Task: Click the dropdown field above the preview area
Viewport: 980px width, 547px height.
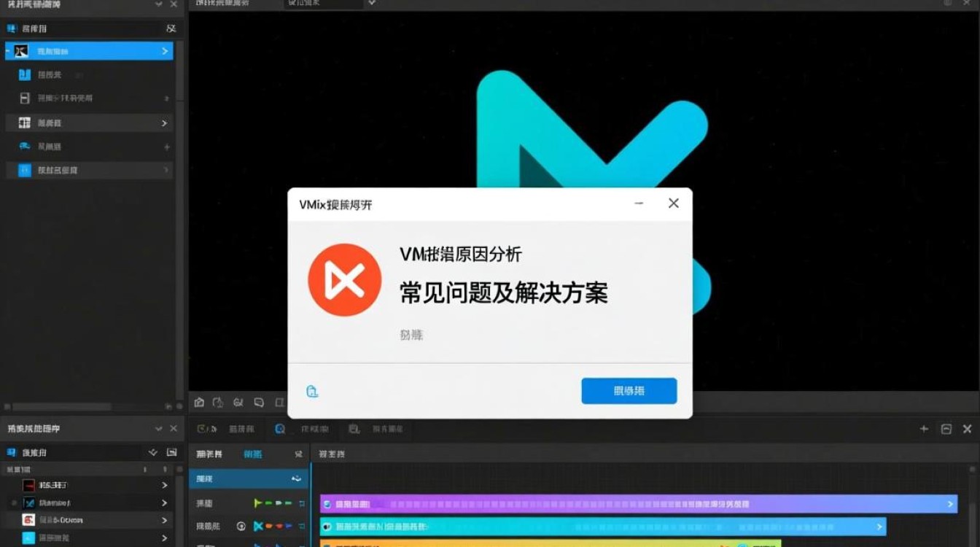Action: tap(324, 4)
